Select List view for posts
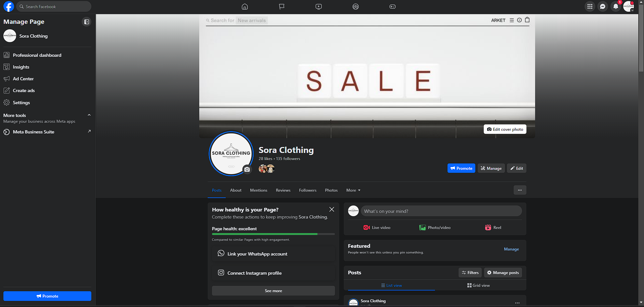Image resolution: width=644 pixels, height=307 pixels. pyautogui.click(x=391, y=285)
